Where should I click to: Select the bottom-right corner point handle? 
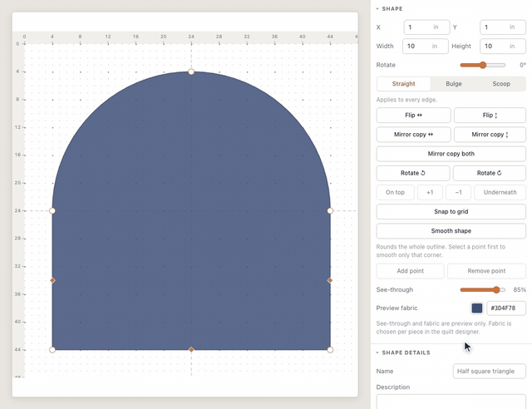click(x=330, y=350)
